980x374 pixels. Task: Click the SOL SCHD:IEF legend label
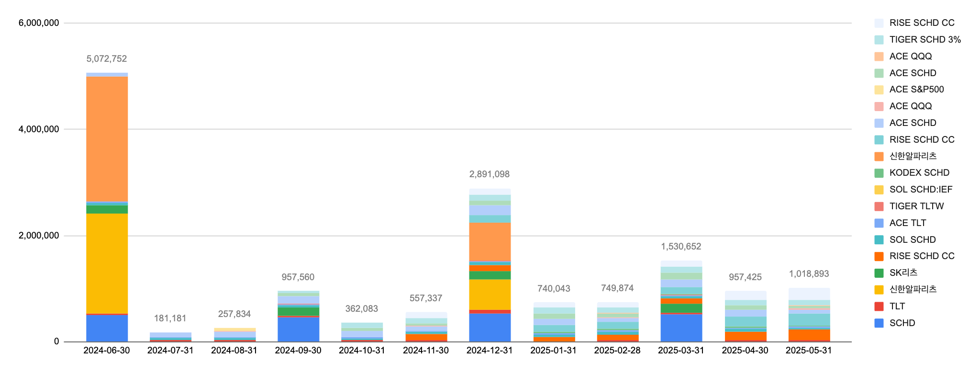pos(921,190)
